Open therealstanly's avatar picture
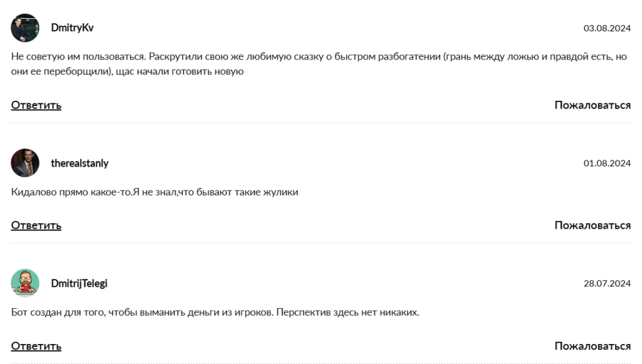This screenshot has height=364, width=642. (25, 163)
